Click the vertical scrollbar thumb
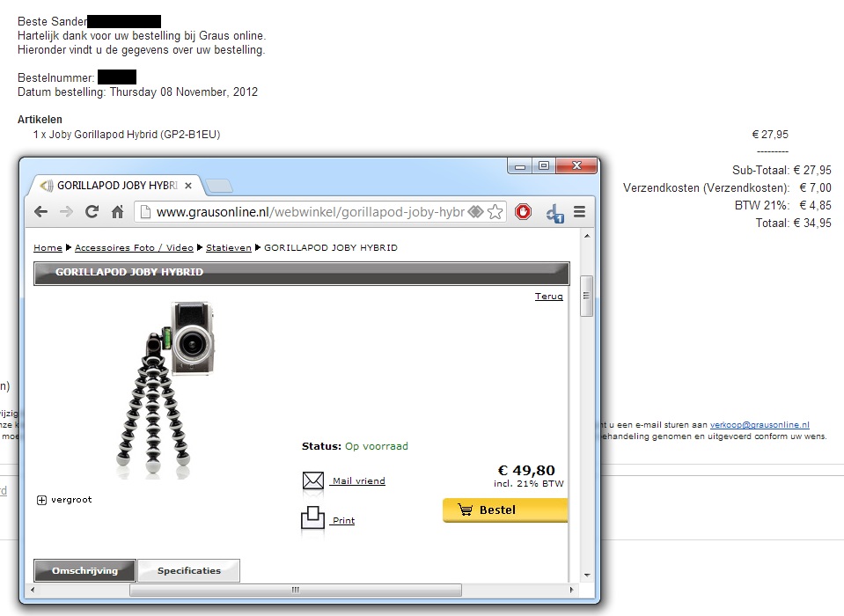Viewport: 844px width, 616px height. click(587, 296)
